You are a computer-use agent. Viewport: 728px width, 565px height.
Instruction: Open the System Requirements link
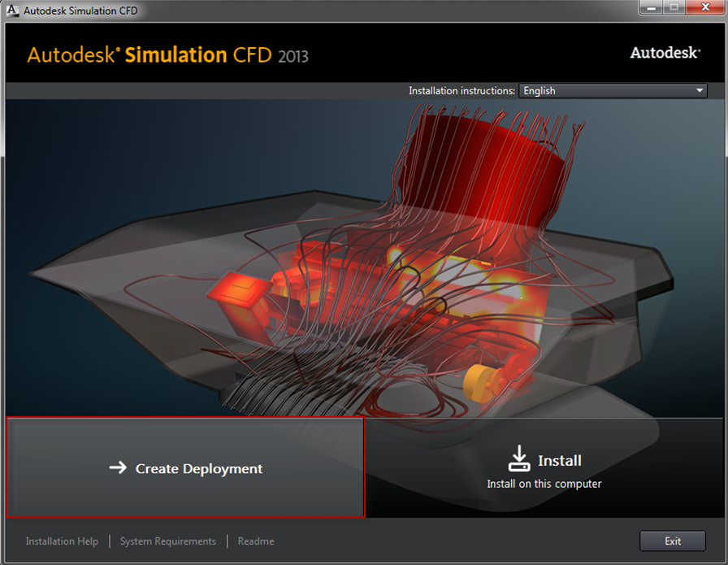[x=168, y=541]
